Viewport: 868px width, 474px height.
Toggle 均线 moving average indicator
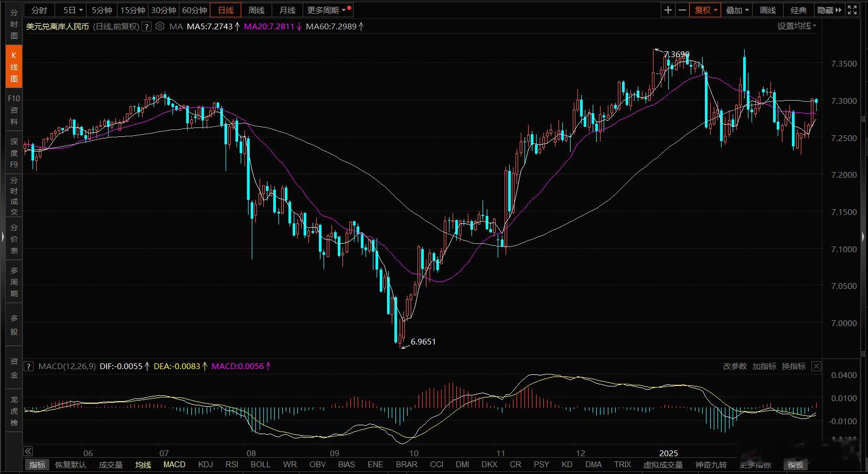click(x=143, y=465)
